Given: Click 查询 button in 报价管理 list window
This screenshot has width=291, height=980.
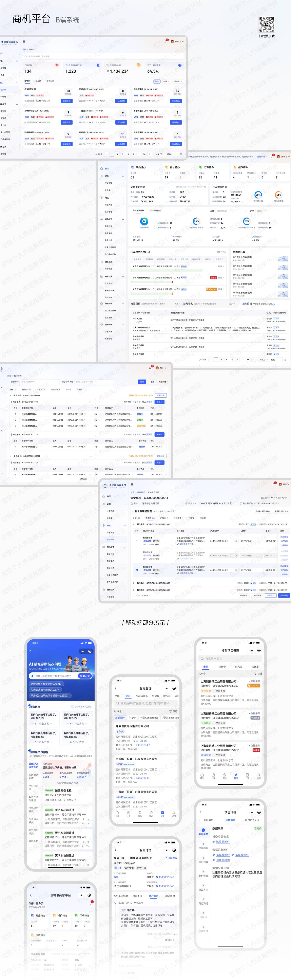Looking at the screenshot, I should click(x=142, y=382).
